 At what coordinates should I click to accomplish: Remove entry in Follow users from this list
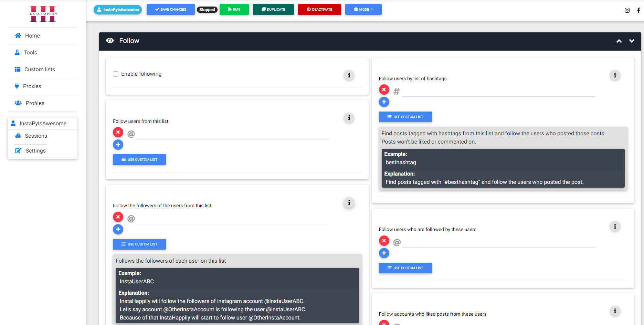point(118,132)
